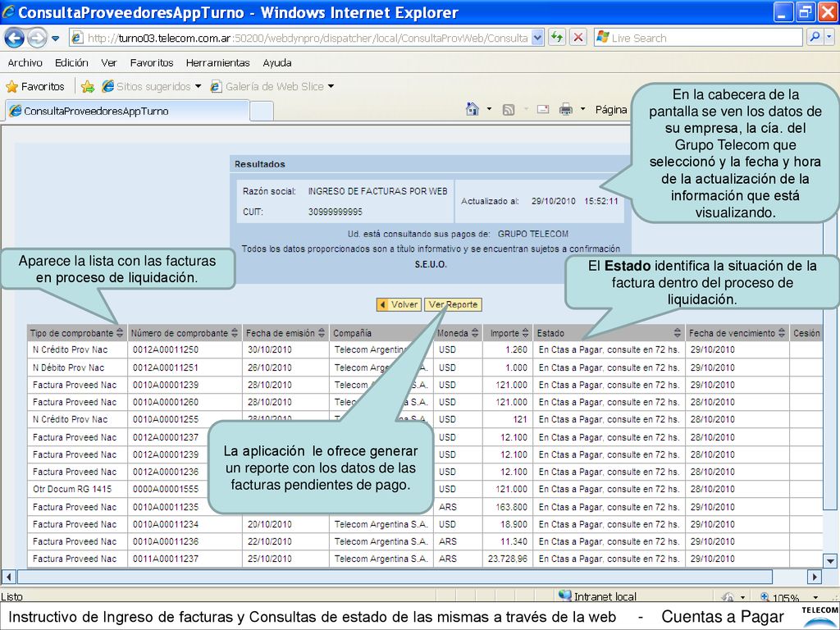This screenshot has width=840, height=630.
Task: Click the browser Back arrow button
Action: click(14, 38)
